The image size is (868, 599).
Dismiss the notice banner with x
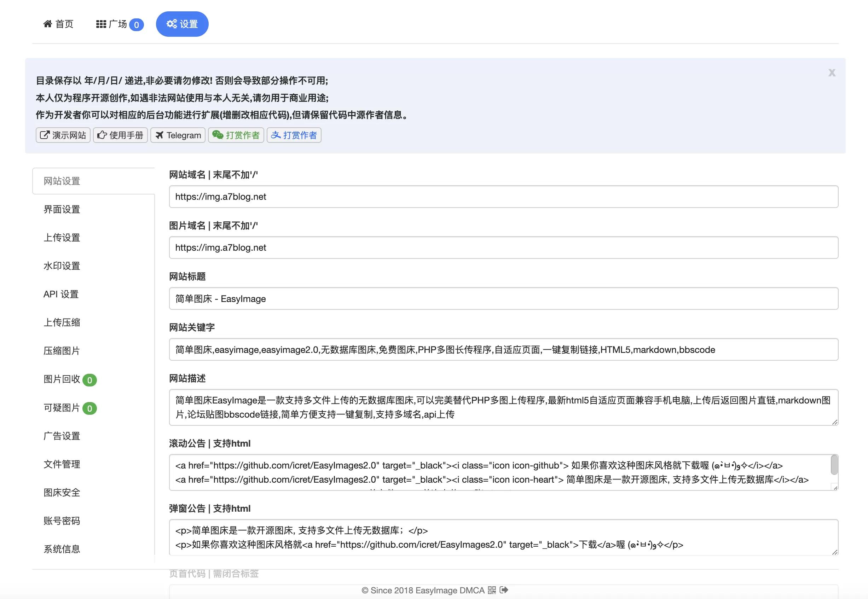click(x=832, y=73)
